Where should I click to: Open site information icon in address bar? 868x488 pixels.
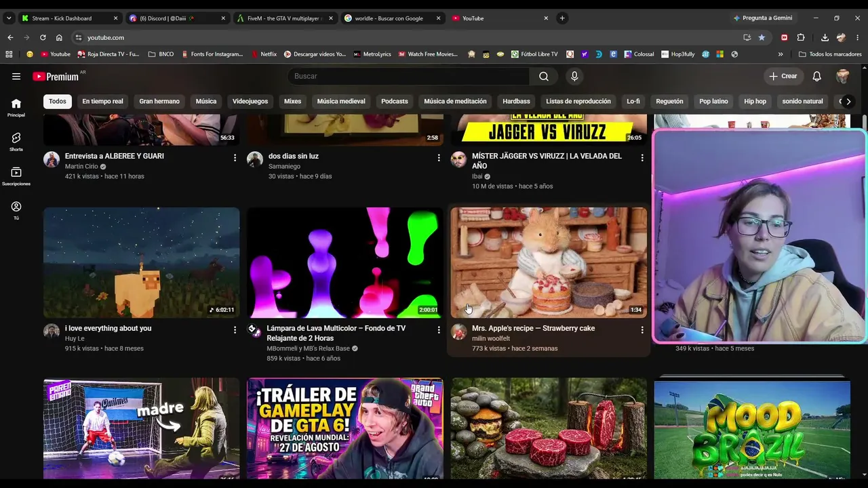[x=79, y=37]
